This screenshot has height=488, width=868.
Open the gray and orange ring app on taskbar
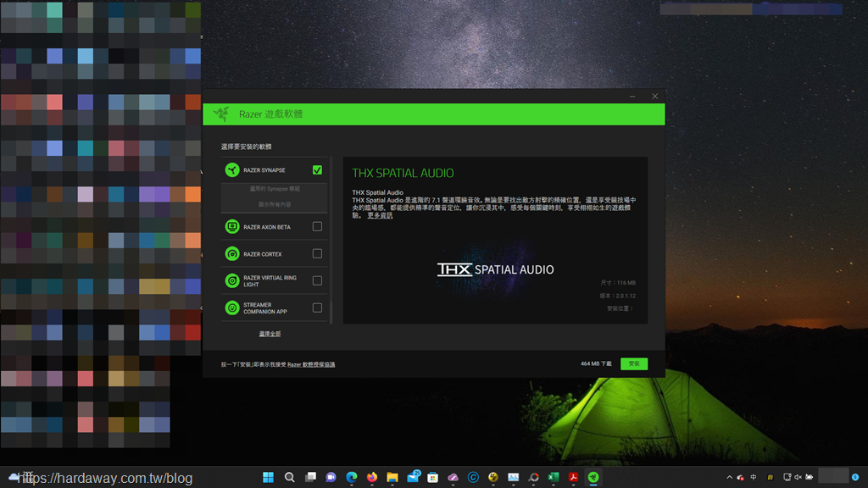click(534, 477)
